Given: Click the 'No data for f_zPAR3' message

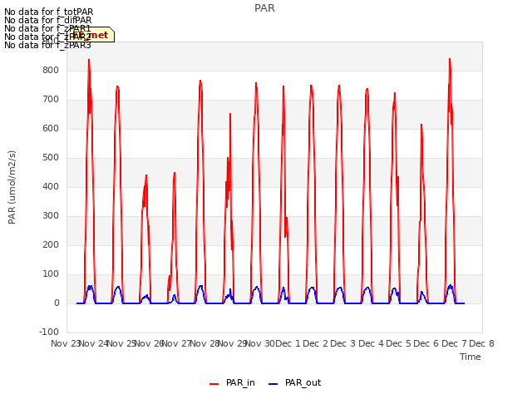Looking at the screenshot, I should [47, 45].
